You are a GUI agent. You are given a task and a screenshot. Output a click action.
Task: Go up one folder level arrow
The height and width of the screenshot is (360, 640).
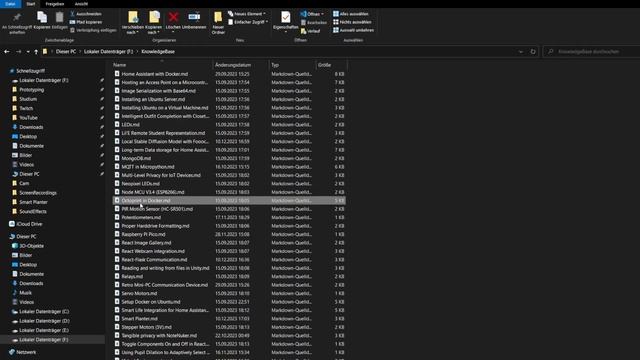tap(36, 52)
